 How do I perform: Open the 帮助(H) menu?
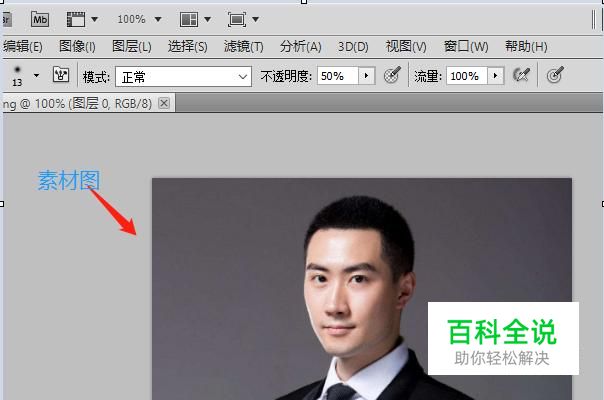click(526, 47)
